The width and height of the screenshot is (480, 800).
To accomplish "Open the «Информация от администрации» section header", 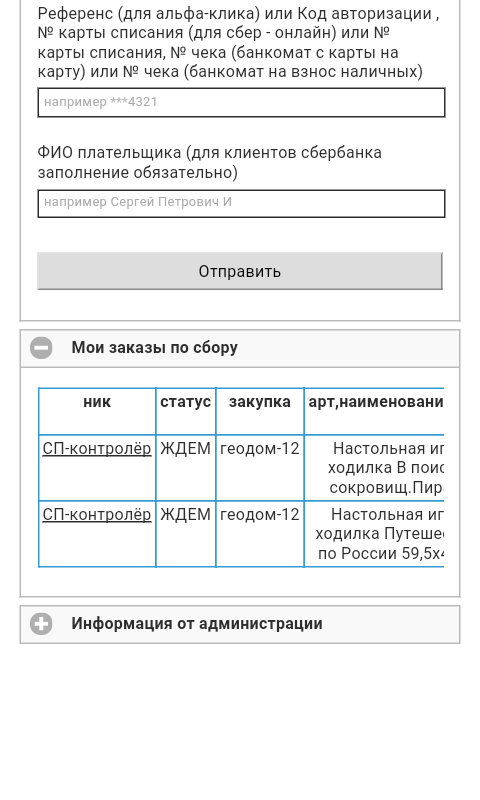I will (240, 624).
